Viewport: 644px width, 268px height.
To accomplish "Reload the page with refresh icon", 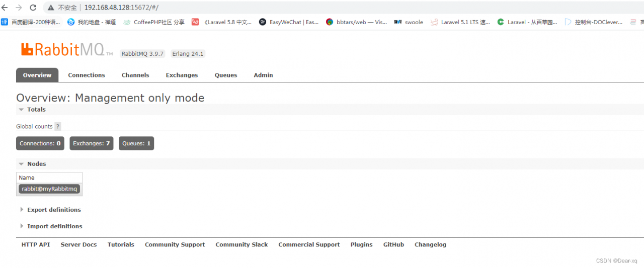I will click(33, 8).
